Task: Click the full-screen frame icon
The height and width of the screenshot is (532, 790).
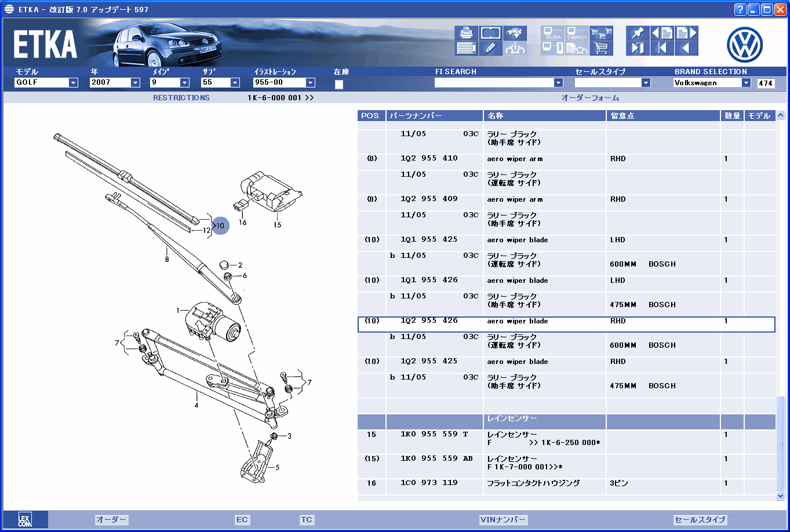Action: pos(490,33)
